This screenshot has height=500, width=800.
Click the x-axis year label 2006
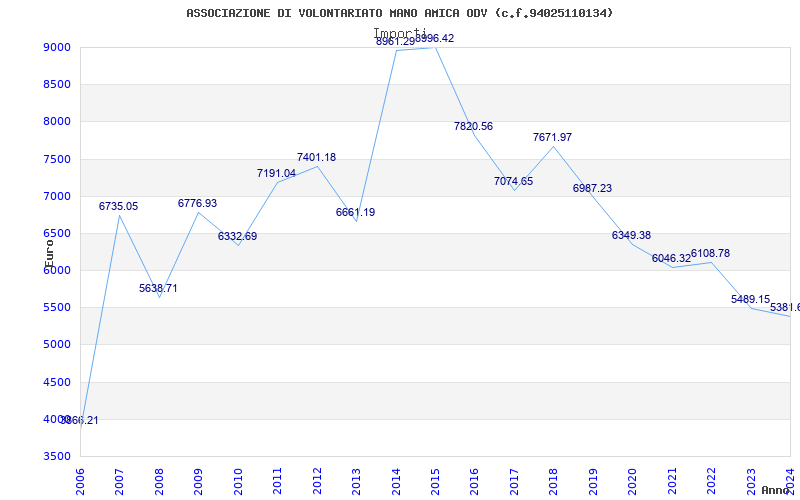80,480
